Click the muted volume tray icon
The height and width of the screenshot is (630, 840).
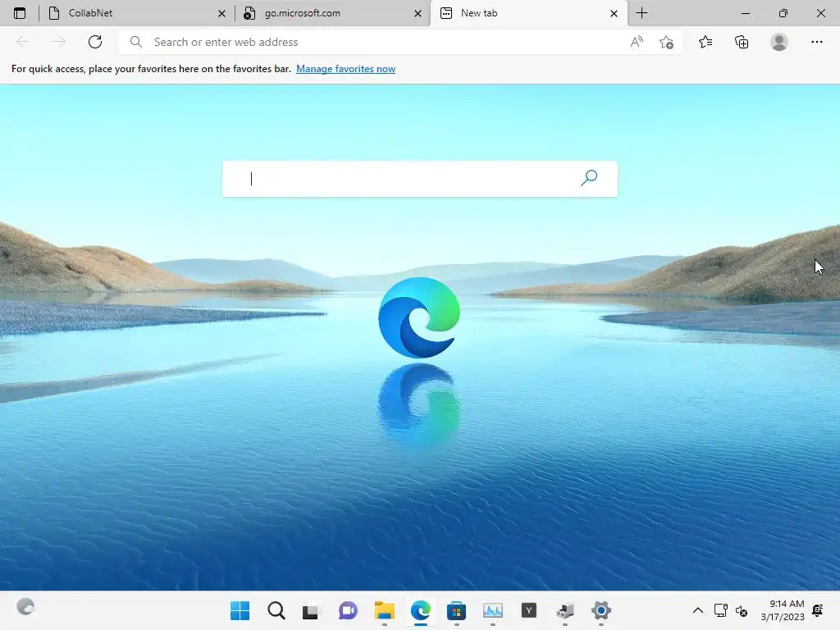point(742,610)
